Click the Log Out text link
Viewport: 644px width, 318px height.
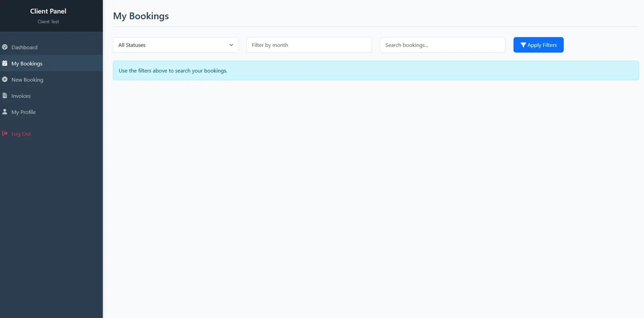pos(21,134)
